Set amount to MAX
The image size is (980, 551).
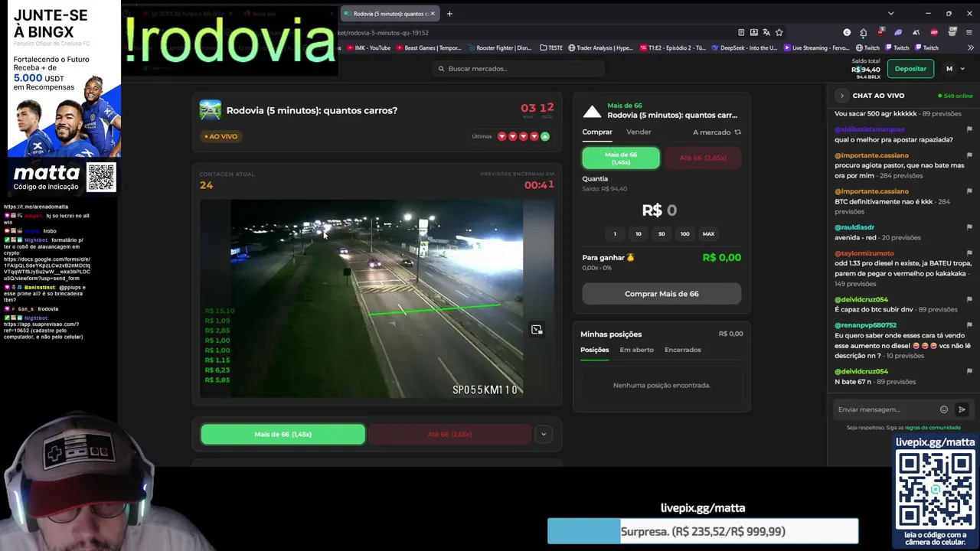(708, 234)
